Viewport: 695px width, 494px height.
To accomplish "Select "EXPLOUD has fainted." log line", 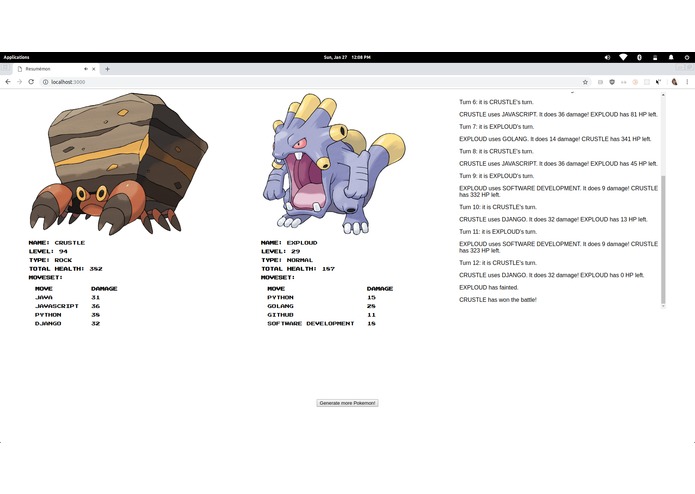I will [x=488, y=288].
